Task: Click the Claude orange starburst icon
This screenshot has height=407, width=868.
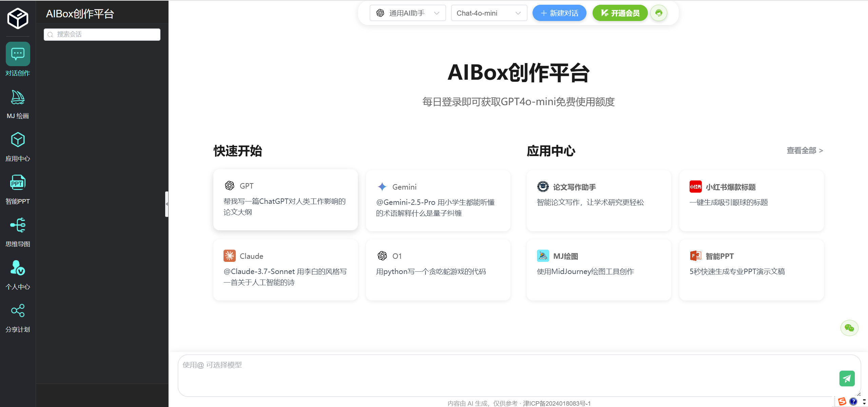Action: (x=230, y=256)
